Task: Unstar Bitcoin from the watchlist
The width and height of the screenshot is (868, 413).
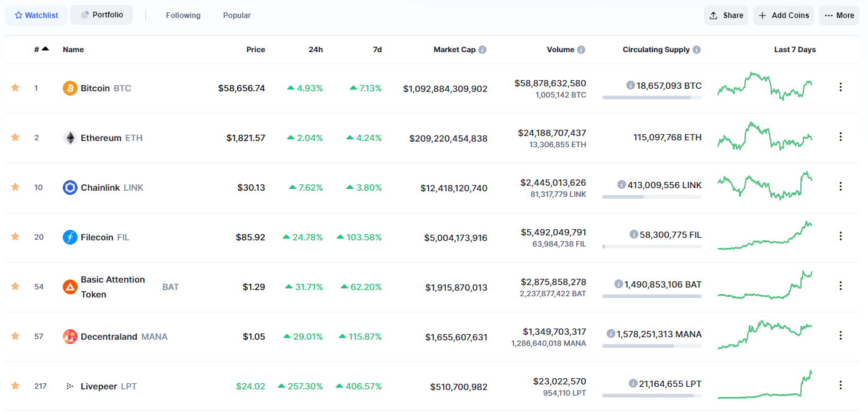Action: tap(16, 88)
